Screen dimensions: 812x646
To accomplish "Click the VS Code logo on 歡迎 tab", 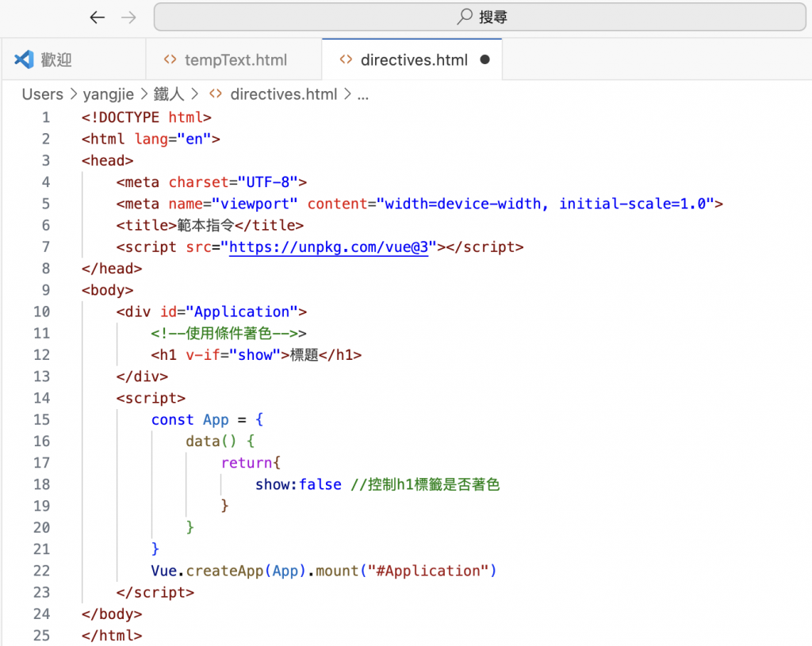I will click(24, 59).
